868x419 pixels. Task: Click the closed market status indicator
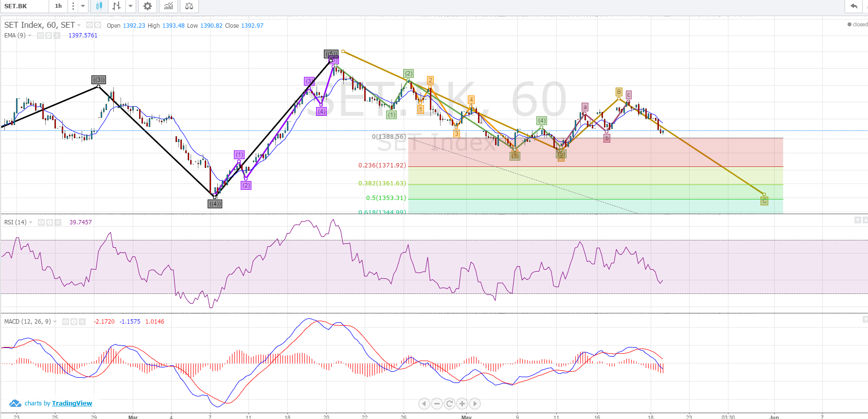857,24
